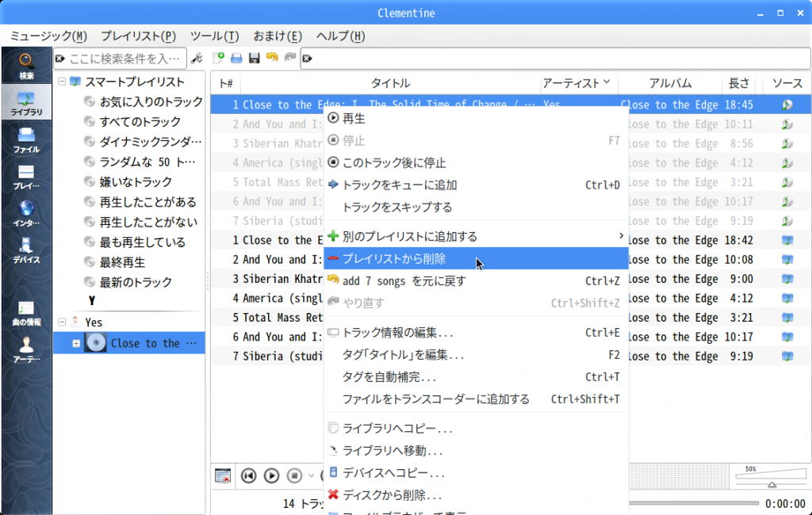This screenshot has width=812, height=515.
Task: Select track row with length 18:42
Action: (511, 240)
